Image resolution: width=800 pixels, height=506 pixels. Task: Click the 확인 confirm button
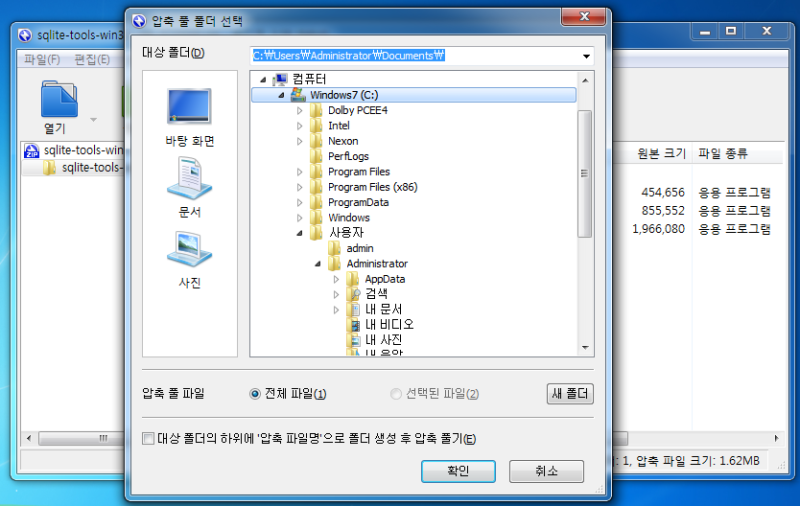458,471
